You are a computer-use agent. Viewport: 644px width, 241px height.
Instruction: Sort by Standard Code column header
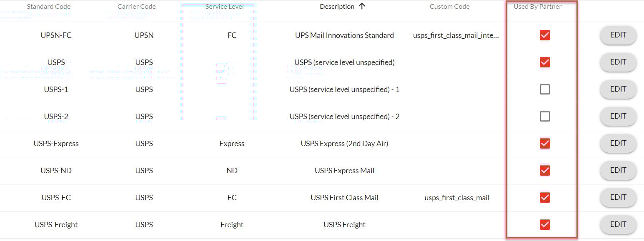pyautogui.click(x=49, y=7)
